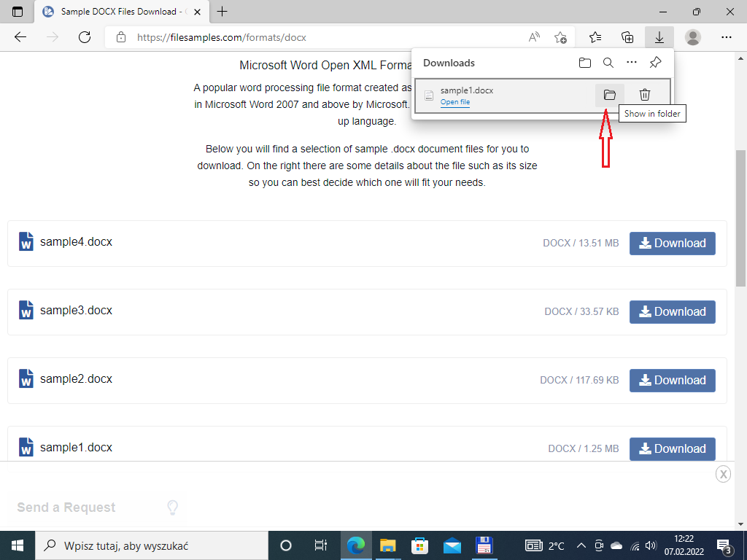Delete sample1.docx from downloads list
This screenshot has height=560, width=747.
click(645, 95)
